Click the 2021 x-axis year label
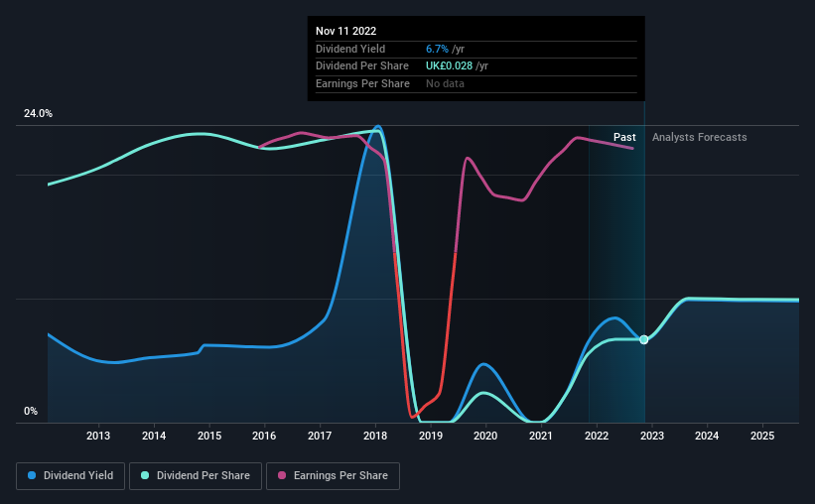Screen dimensions: 815x504 [x=541, y=436]
